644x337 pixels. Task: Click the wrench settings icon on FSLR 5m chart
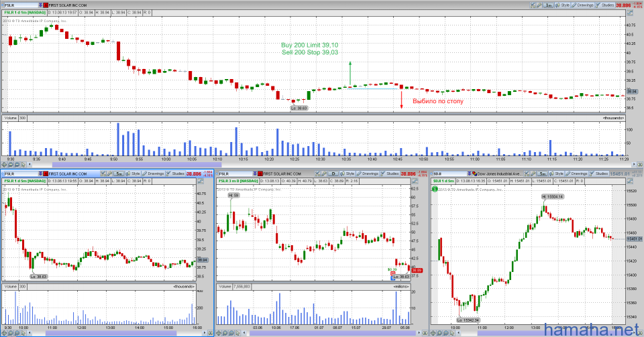click(x=109, y=174)
